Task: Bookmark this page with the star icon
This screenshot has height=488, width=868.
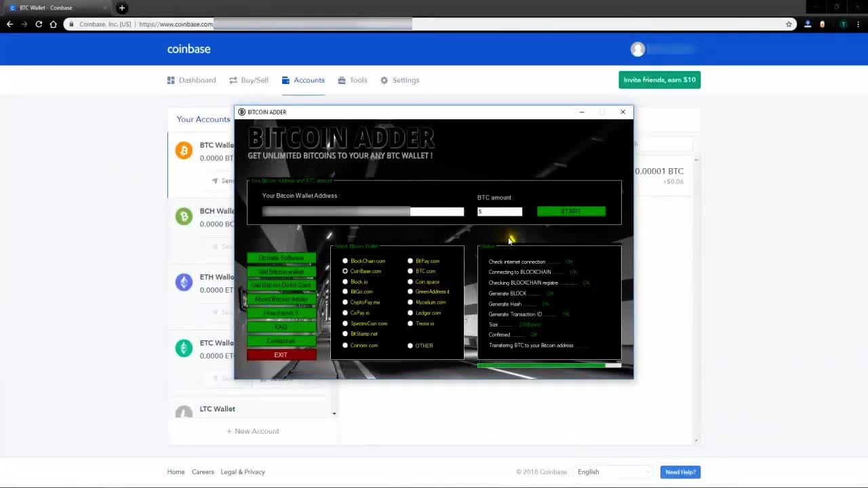Action: click(x=789, y=24)
